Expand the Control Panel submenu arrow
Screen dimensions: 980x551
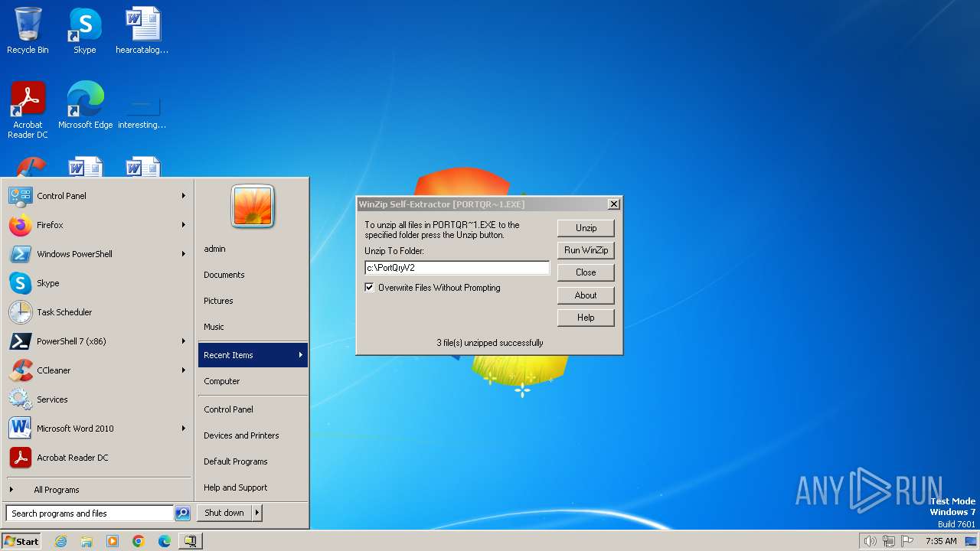(x=184, y=196)
